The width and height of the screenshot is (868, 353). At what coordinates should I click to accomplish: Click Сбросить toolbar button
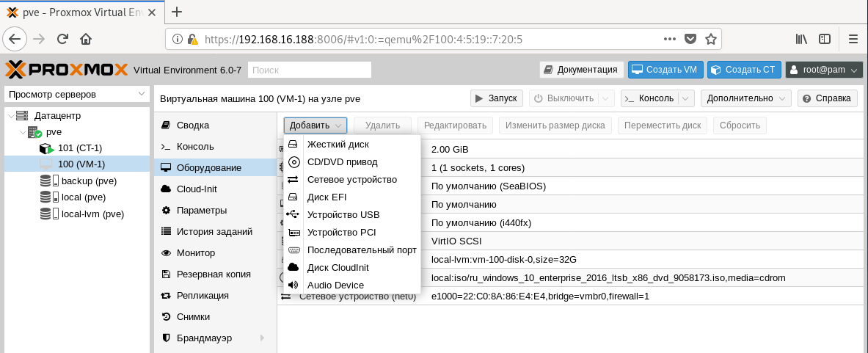coord(740,125)
